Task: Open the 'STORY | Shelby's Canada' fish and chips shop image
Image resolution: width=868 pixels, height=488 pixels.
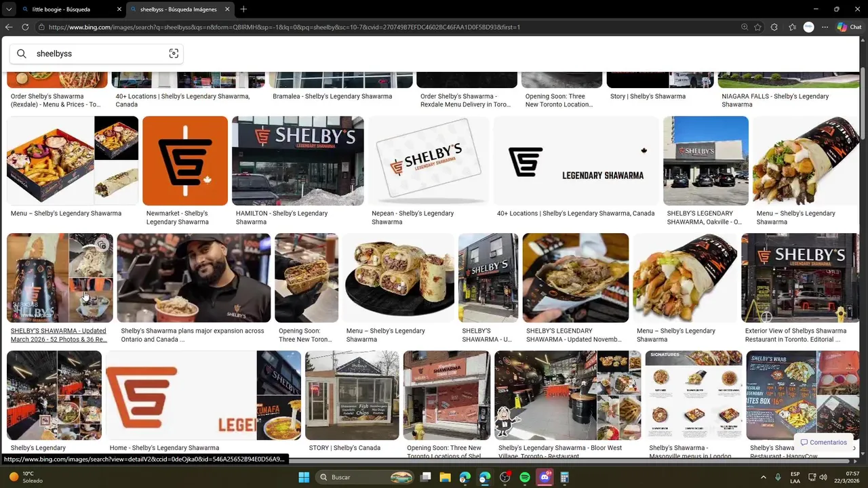Action: click(352, 395)
